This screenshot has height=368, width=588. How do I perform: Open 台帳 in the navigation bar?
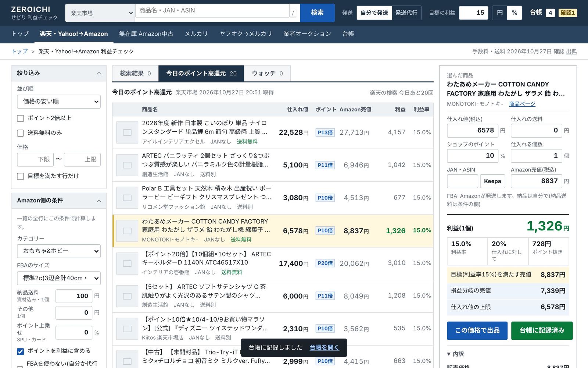coord(348,34)
